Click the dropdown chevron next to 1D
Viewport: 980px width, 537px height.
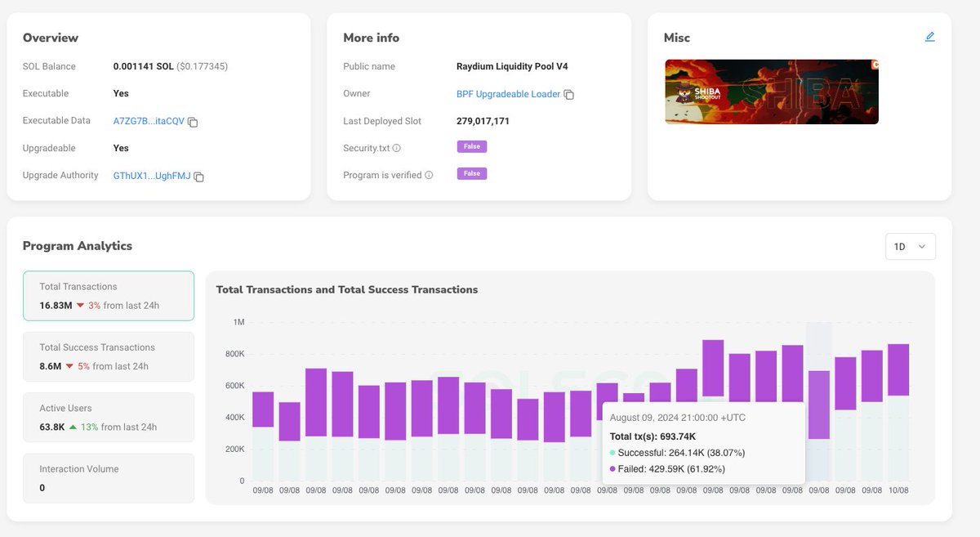[924, 246]
